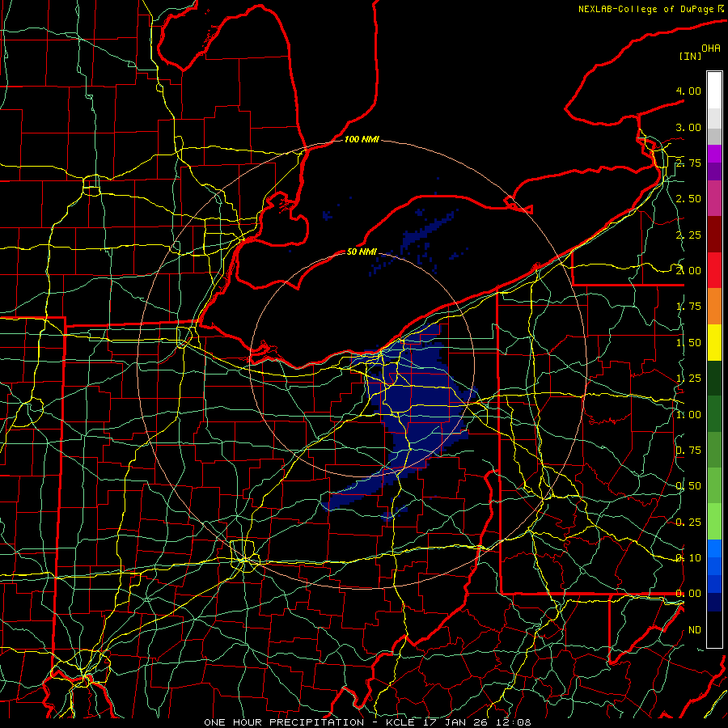Pick the darkest green swatch beside 1.25
728x728 pixels.
(714, 379)
